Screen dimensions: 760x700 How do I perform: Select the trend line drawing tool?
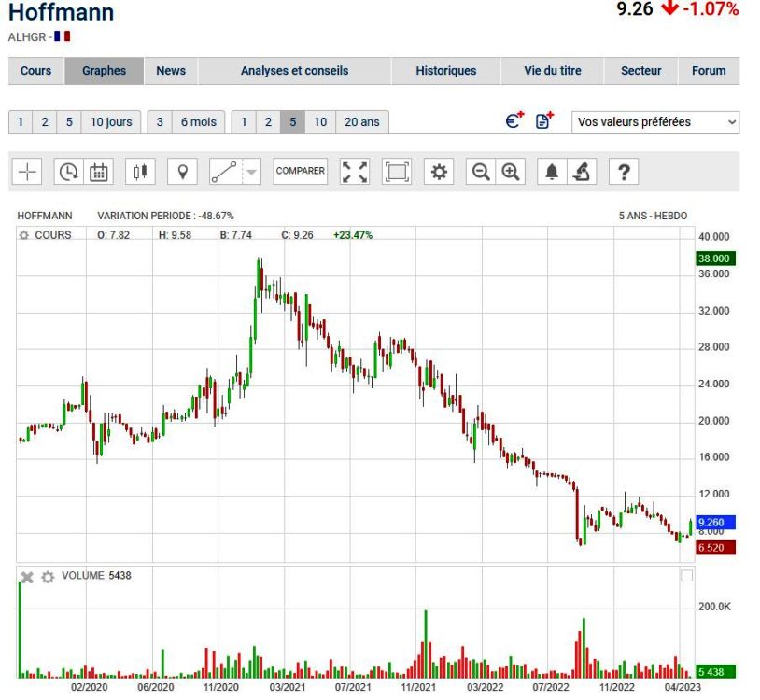coord(225,172)
